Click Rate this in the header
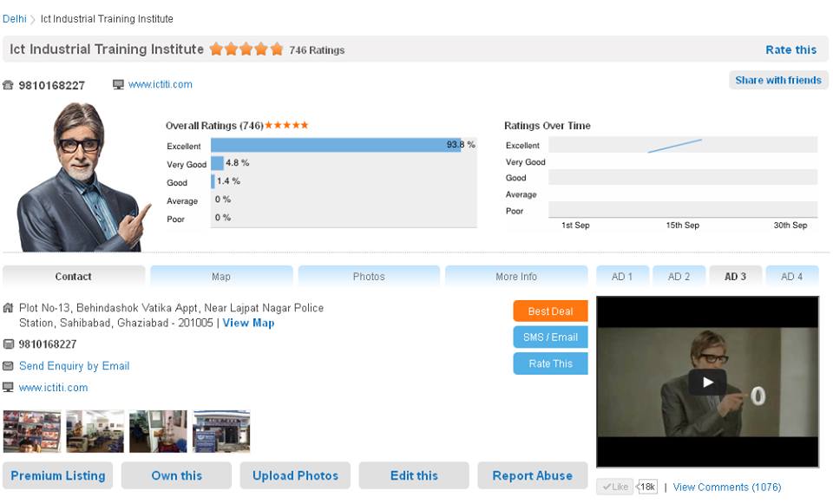This screenshot has width=833, height=504. coord(790,49)
